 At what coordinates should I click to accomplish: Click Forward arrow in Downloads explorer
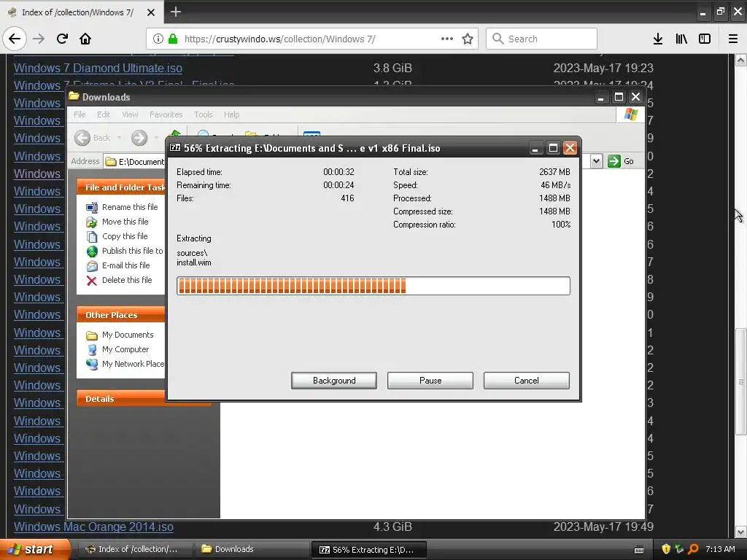pos(139,138)
